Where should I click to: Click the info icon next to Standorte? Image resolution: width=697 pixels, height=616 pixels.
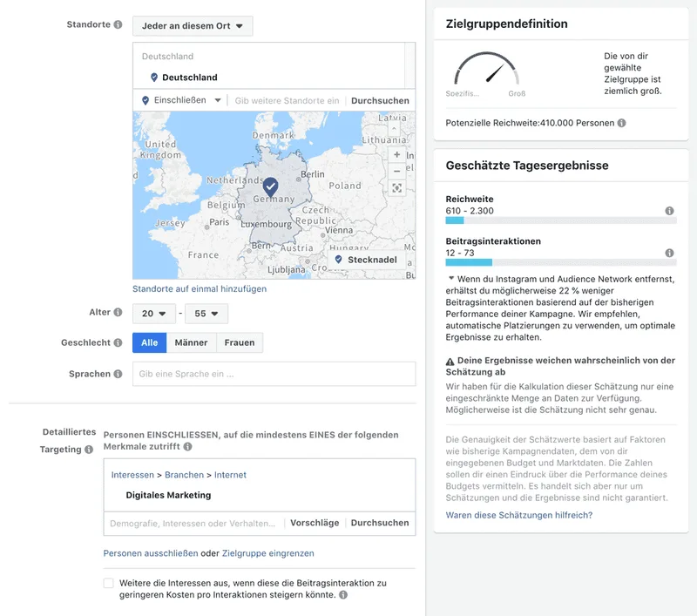click(x=118, y=24)
